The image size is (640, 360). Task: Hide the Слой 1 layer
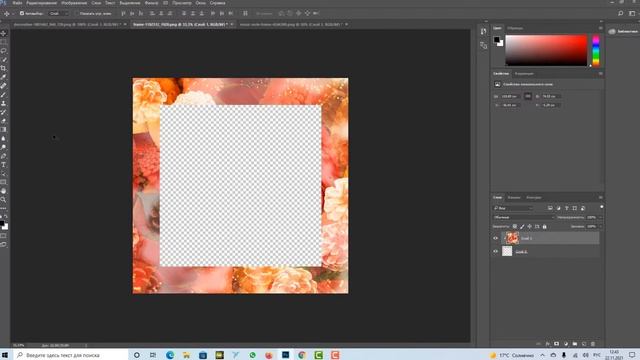coord(496,238)
